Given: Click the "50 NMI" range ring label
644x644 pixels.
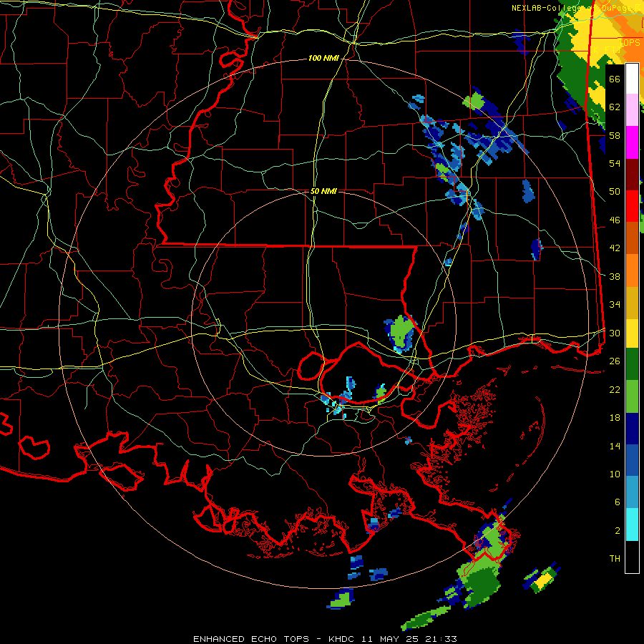Looking at the screenshot, I should point(323,191).
